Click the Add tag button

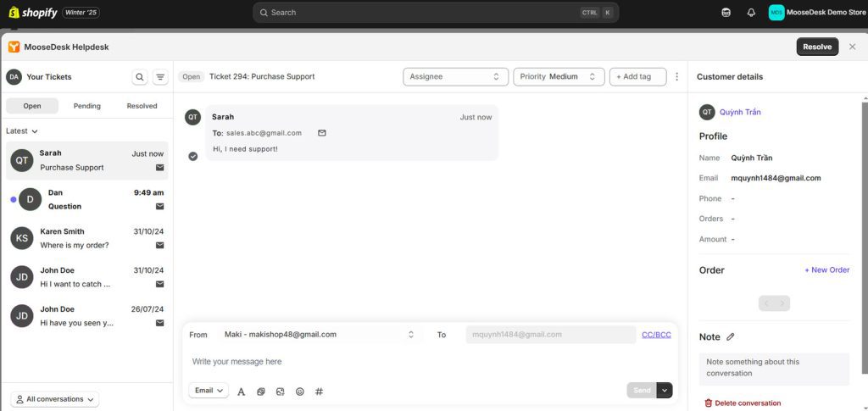click(637, 77)
